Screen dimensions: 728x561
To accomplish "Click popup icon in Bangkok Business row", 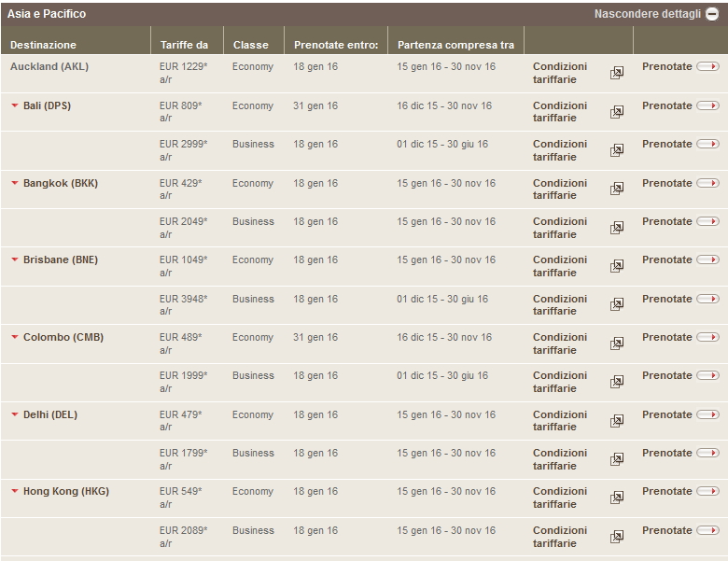I will (617, 228).
